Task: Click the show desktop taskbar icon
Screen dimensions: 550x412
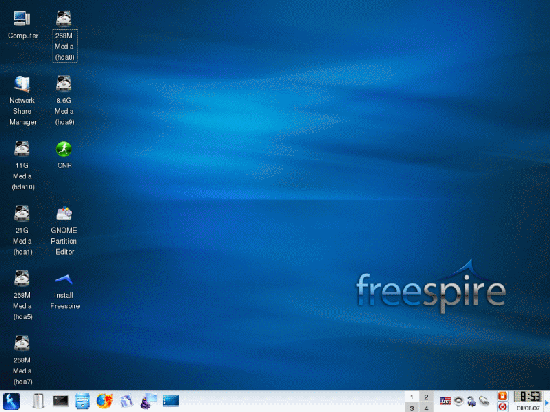Action: [x=171, y=401]
